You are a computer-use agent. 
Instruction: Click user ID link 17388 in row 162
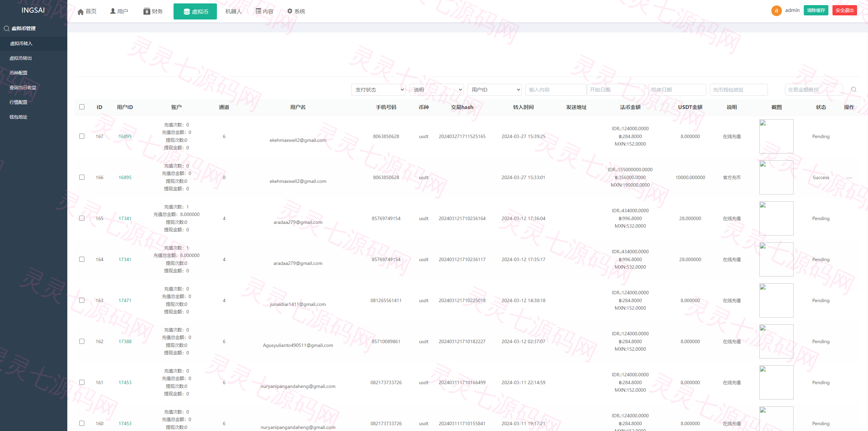[125, 341]
